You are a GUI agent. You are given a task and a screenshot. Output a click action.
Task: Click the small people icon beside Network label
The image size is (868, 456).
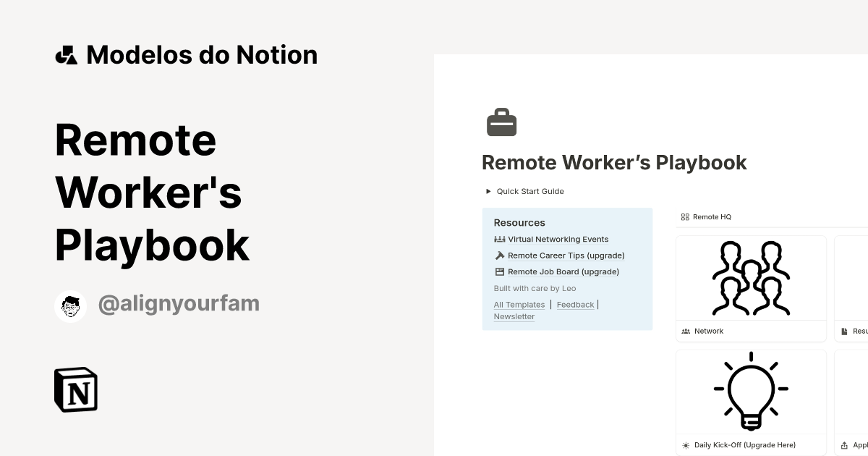(686, 331)
